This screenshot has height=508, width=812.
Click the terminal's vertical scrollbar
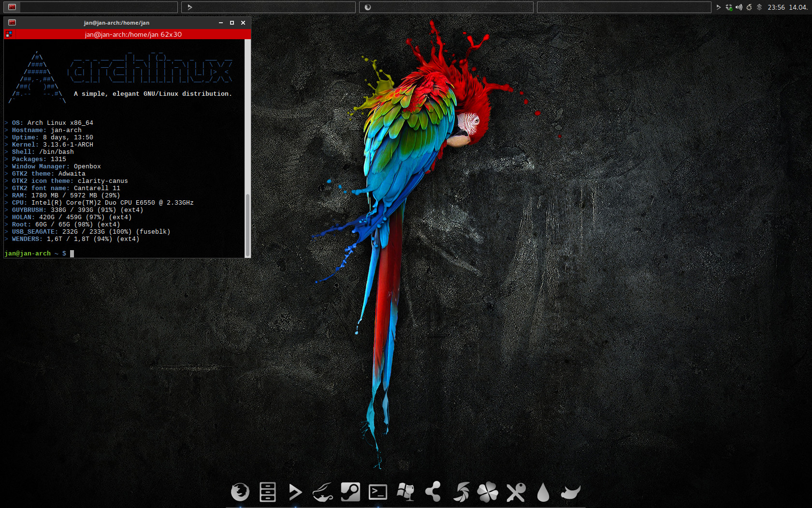pyautogui.click(x=248, y=223)
